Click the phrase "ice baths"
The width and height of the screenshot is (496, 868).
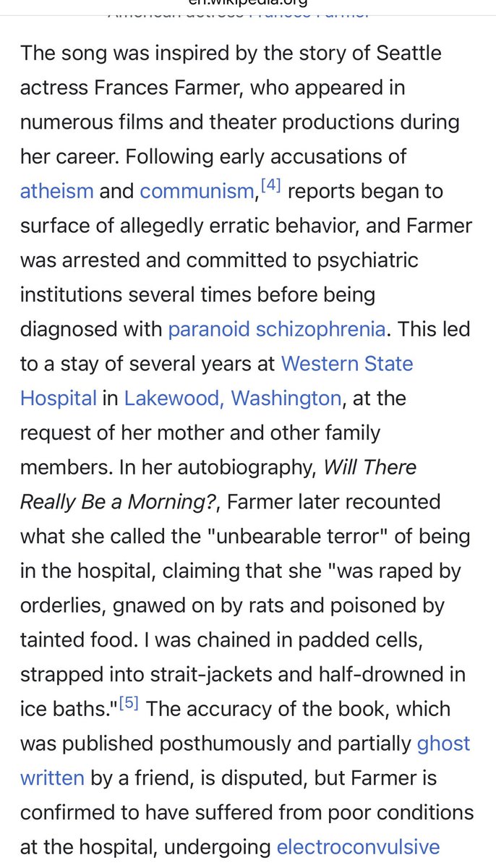(67, 709)
